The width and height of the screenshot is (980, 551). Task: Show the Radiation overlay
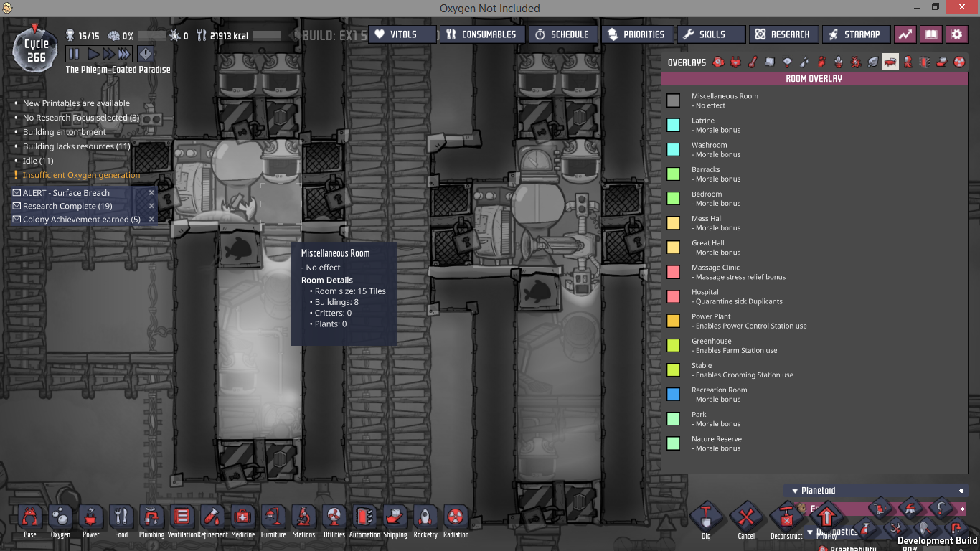pyautogui.click(x=959, y=62)
